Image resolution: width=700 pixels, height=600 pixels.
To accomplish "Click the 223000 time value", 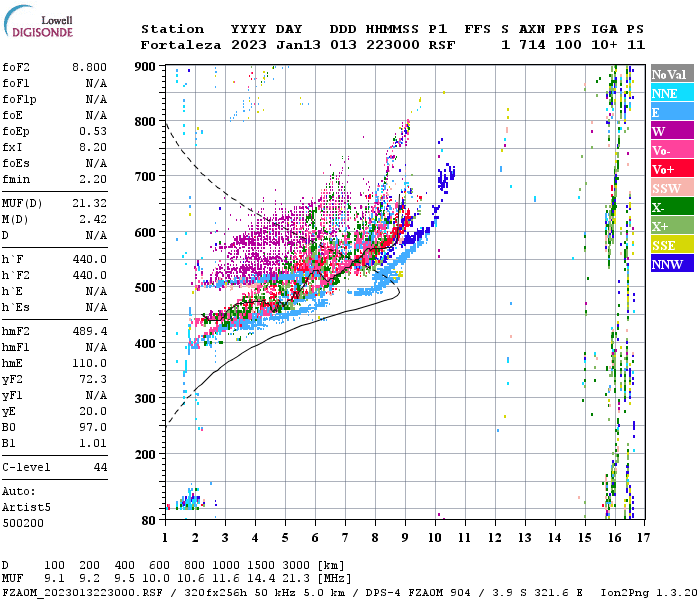I will tap(393, 45).
